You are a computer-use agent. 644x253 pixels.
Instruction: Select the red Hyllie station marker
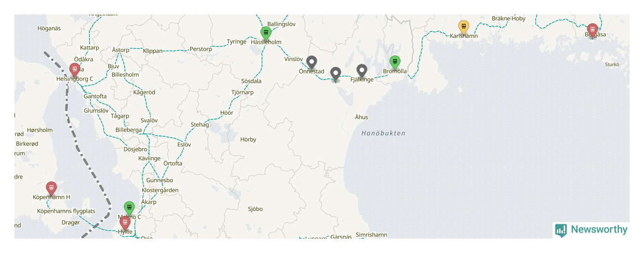(x=125, y=223)
